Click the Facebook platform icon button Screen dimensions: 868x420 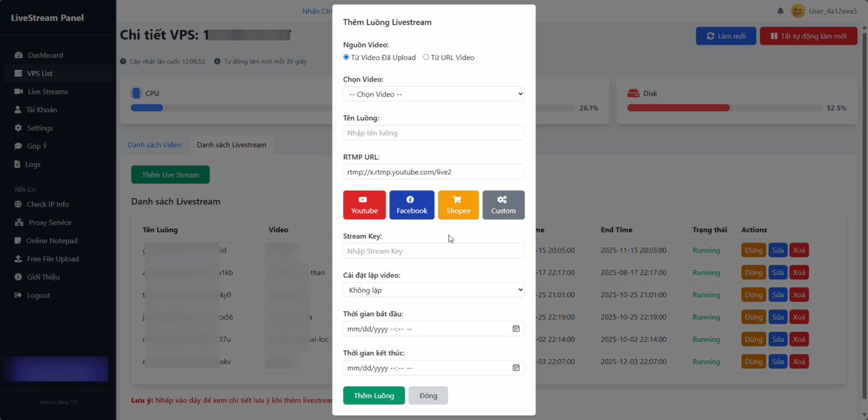(412, 205)
